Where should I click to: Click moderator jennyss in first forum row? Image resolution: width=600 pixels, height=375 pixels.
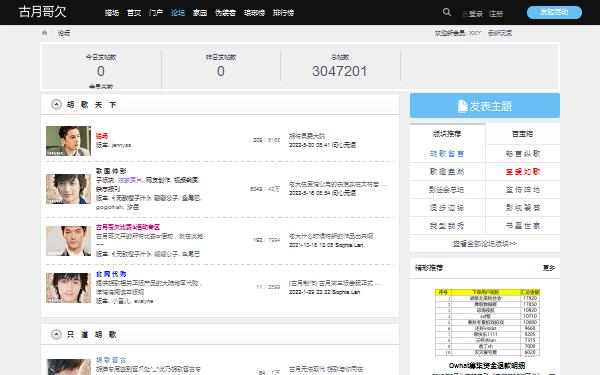pyautogui.click(x=121, y=145)
